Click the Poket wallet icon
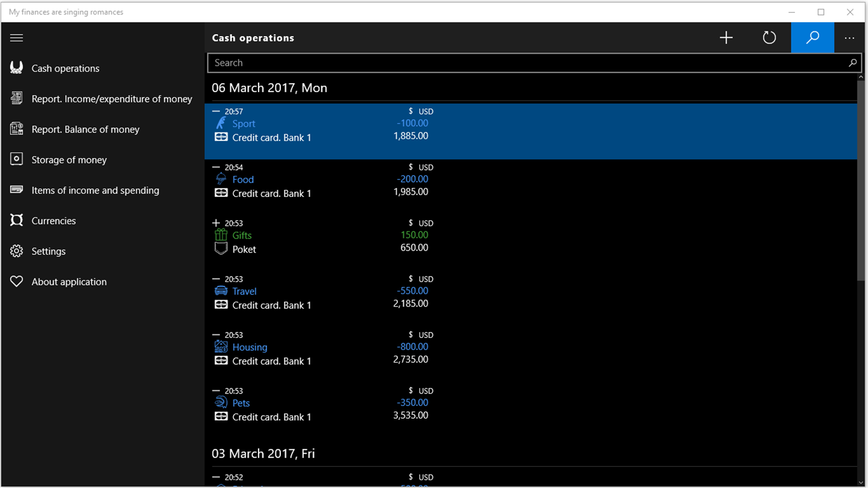Image resolution: width=868 pixels, height=488 pixels. click(x=221, y=249)
